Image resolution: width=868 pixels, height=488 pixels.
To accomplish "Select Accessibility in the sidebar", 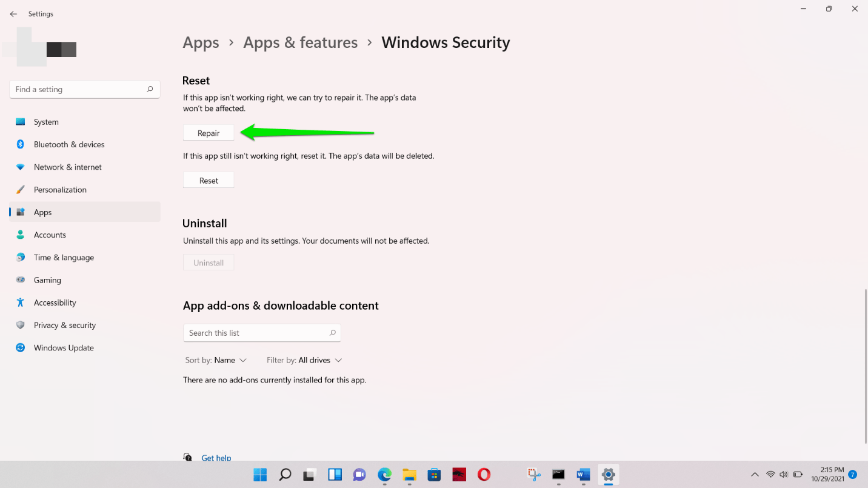I will click(55, 302).
